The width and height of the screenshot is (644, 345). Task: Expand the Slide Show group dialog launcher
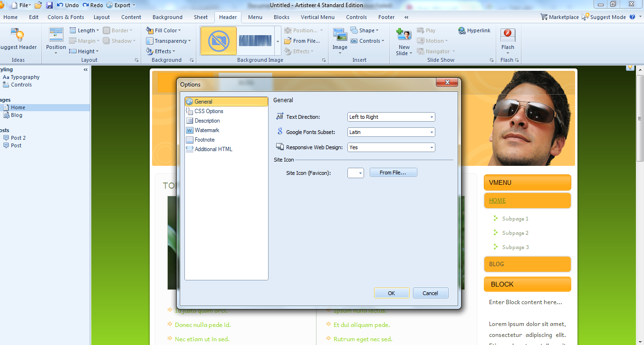click(x=492, y=60)
